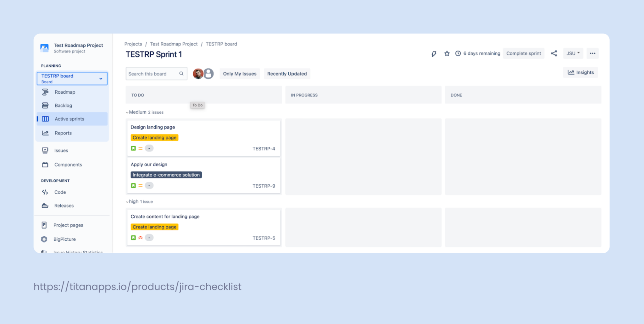Click the share icon in header
The image size is (644, 324).
[554, 53]
